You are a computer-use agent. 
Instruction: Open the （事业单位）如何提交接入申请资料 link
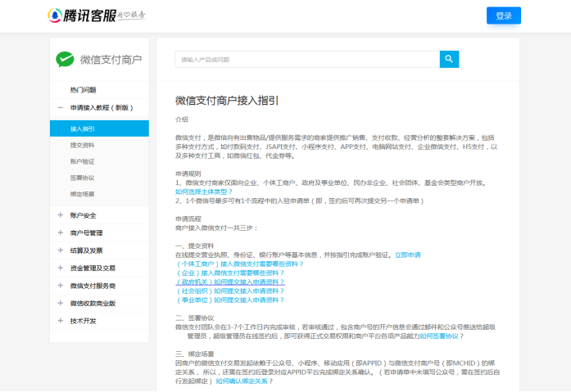[x=229, y=300]
